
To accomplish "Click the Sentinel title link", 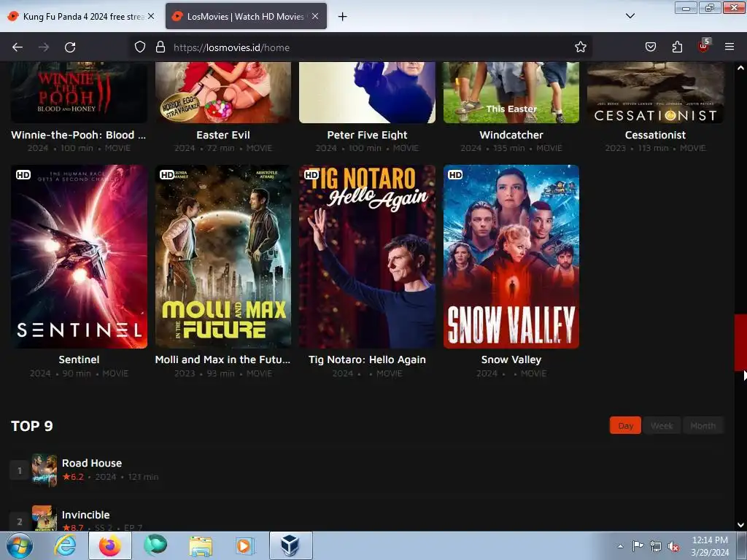I will [79, 359].
